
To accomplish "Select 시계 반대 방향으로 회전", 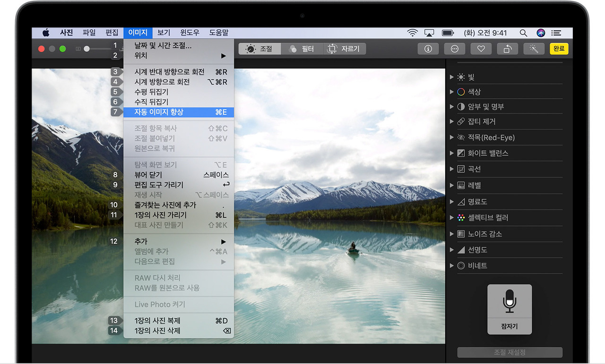I will [x=179, y=72].
